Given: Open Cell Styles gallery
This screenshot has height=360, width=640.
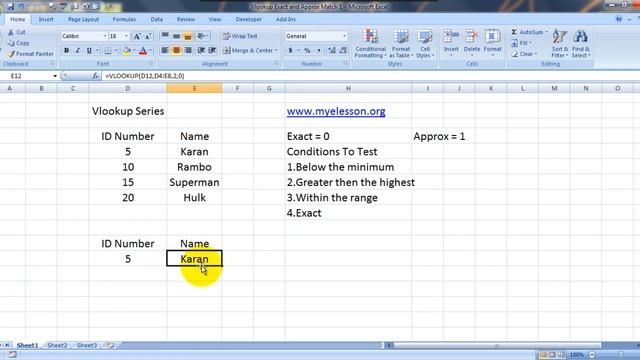Looking at the screenshot, I should click(x=425, y=44).
